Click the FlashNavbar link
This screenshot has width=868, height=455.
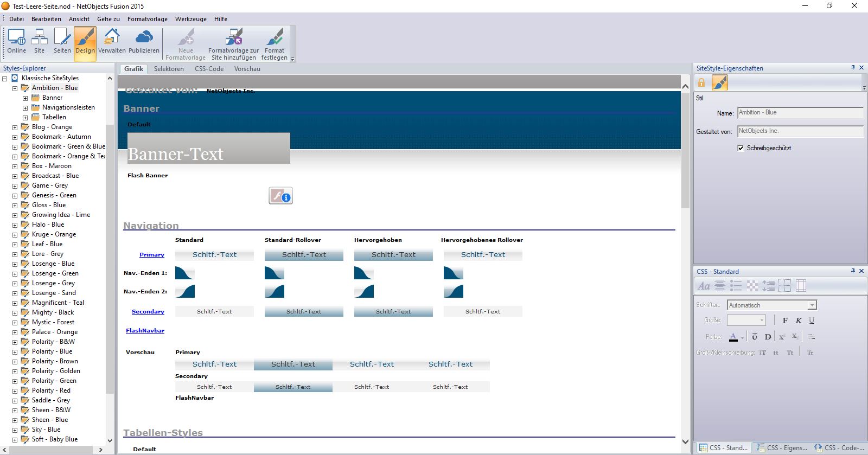point(145,331)
